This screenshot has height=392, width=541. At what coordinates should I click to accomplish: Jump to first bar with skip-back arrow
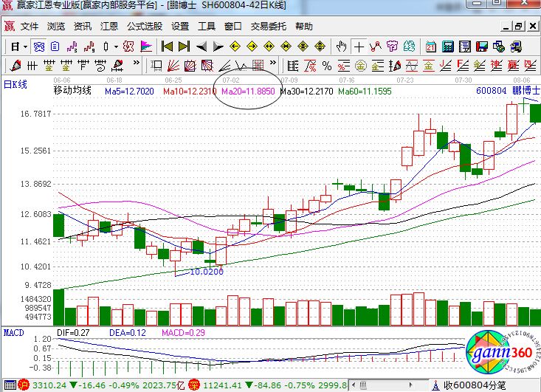pyautogui.click(x=167, y=46)
